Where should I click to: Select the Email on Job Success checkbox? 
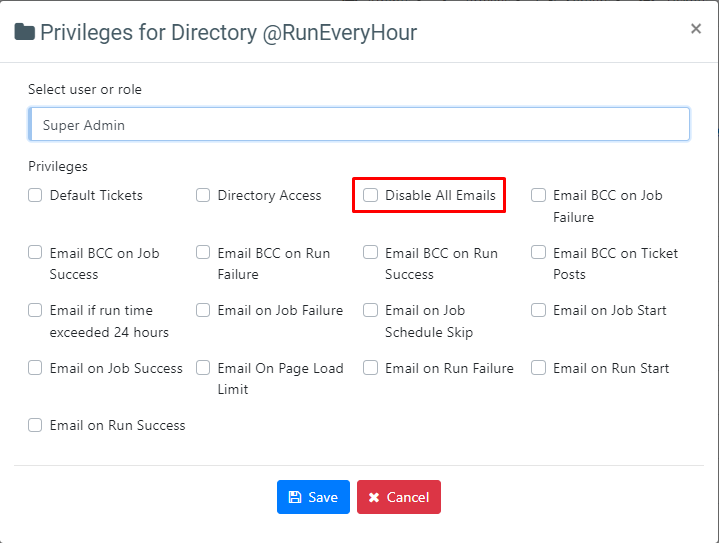click(36, 368)
